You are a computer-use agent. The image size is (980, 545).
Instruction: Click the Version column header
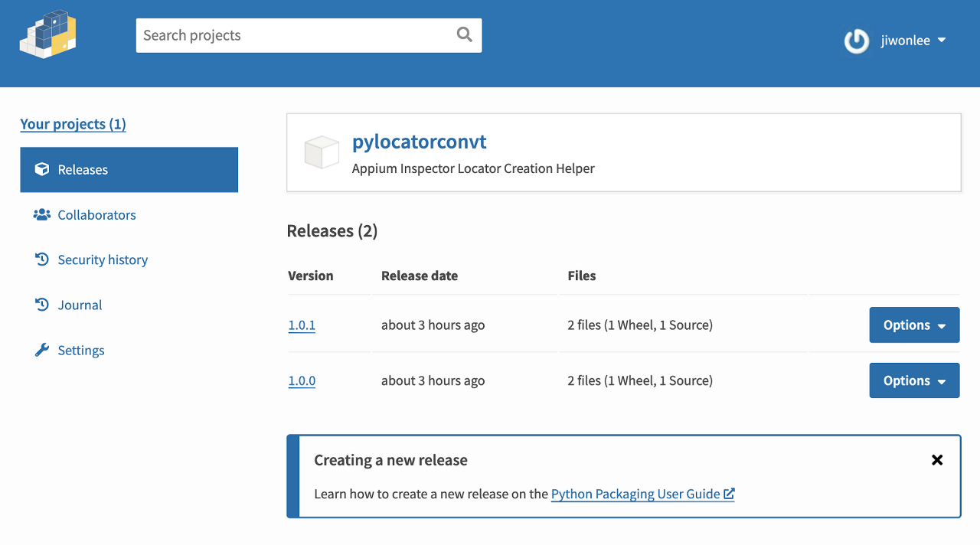pyautogui.click(x=310, y=276)
